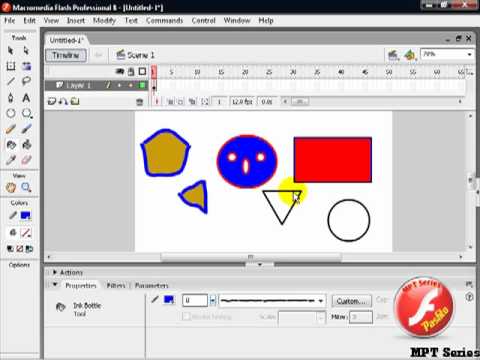This screenshot has height=360, width=480.
Task: Select the Line tool
Action: click(x=11, y=81)
